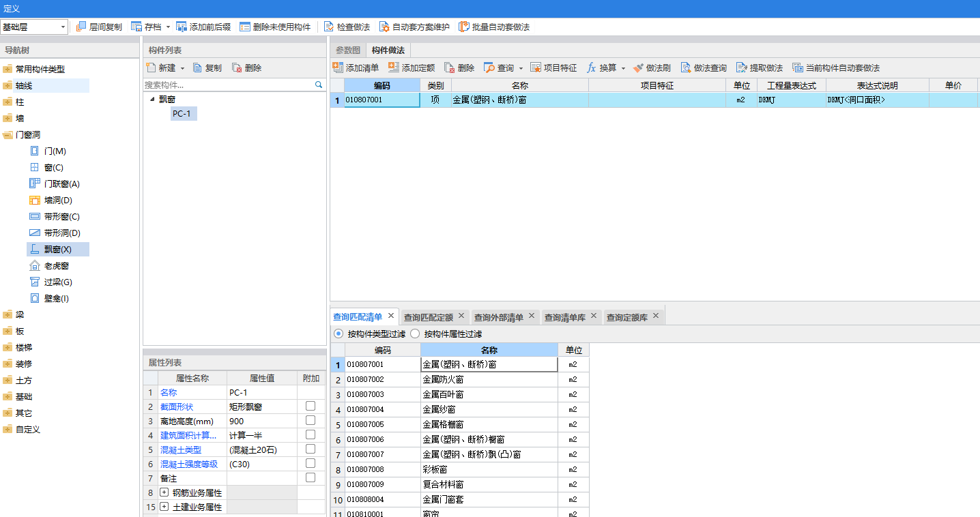
Task: Click 删除 in the 构件列表 panel
Action: coord(246,68)
